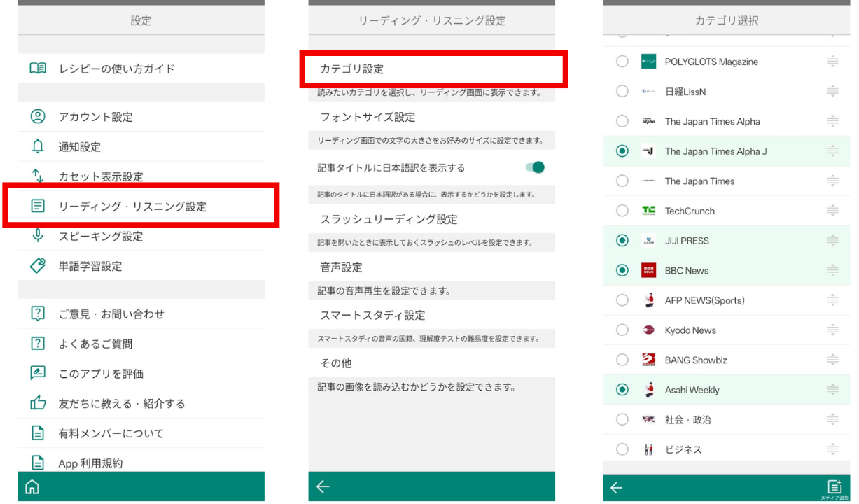Disable 記事タイトルに日本語訳を表示する toggle
The height and width of the screenshot is (504, 859).
(x=533, y=168)
